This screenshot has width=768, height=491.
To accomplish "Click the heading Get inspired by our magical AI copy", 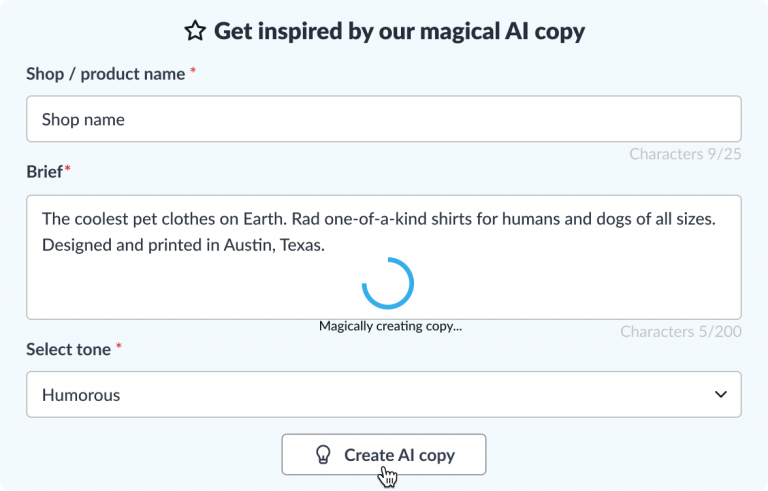I will point(399,31).
